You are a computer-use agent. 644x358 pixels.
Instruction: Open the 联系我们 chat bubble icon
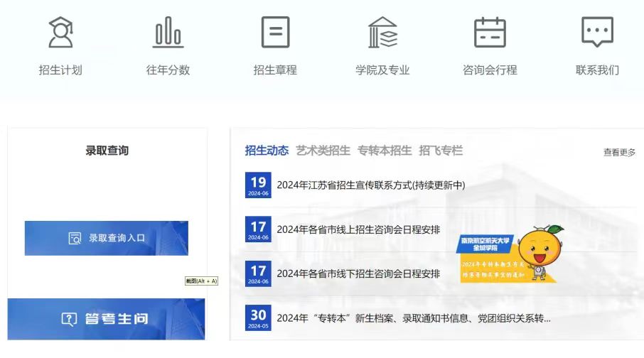(x=597, y=32)
